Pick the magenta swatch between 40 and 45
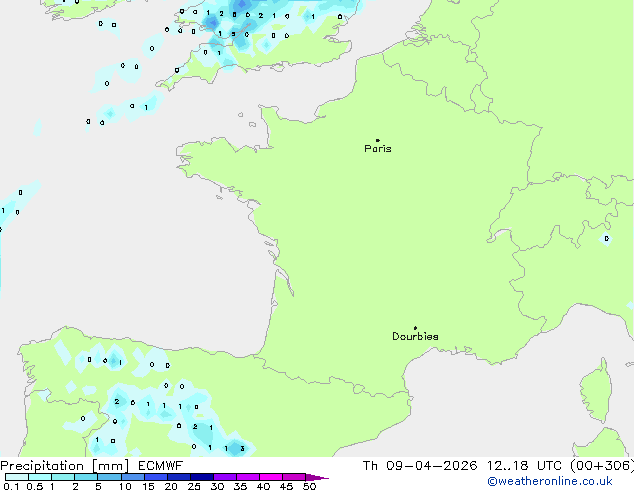Image resolution: width=634 pixels, height=490 pixels. (271, 477)
